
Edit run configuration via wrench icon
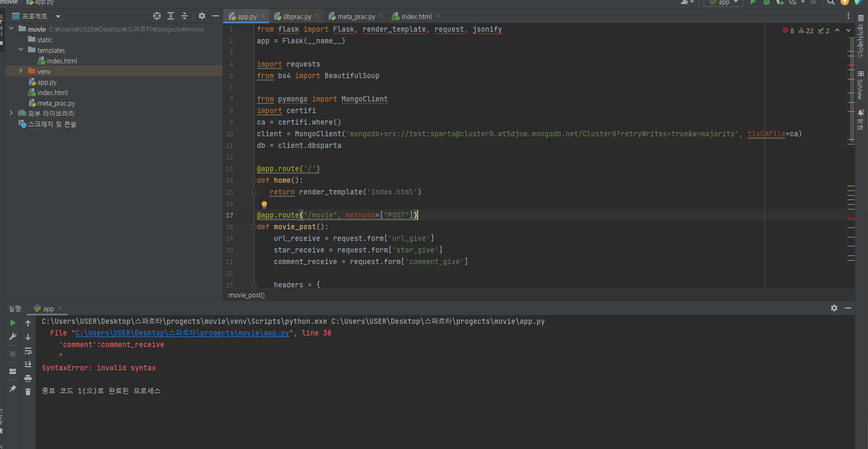(13, 336)
